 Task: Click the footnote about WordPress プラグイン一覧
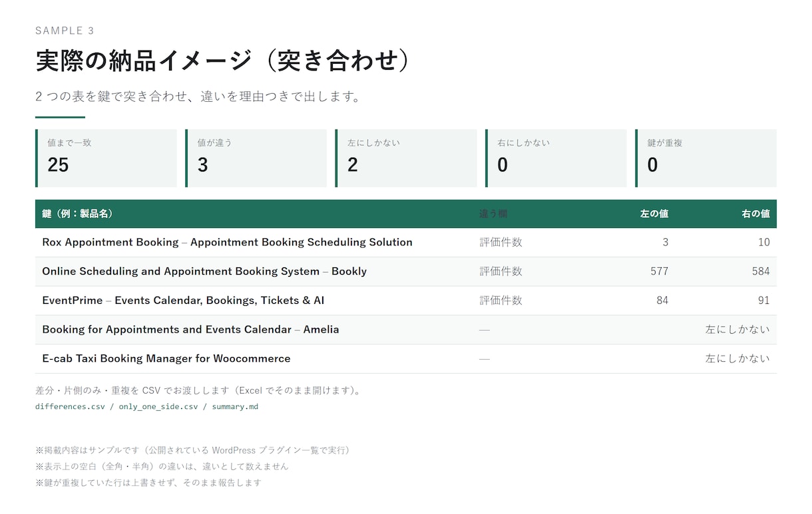[x=194, y=450]
